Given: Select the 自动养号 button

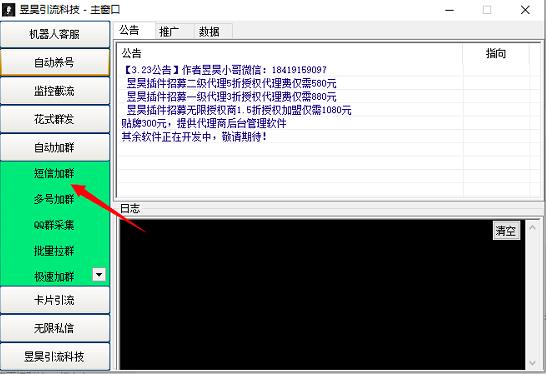Looking at the screenshot, I should tap(55, 63).
